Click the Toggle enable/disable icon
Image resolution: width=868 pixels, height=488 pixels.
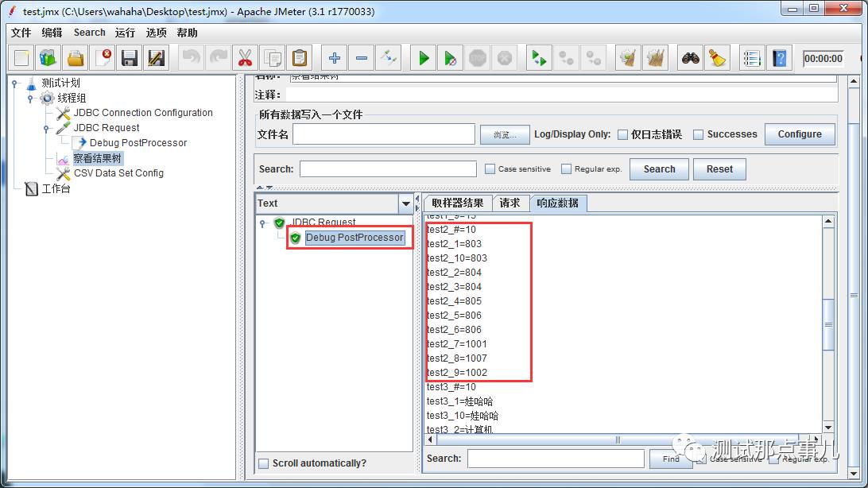coord(389,57)
